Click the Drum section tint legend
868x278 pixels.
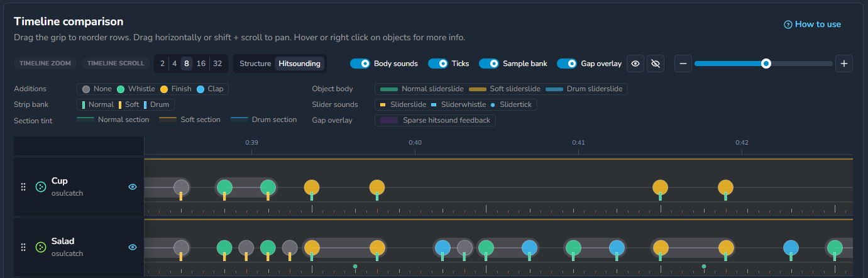click(264, 120)
